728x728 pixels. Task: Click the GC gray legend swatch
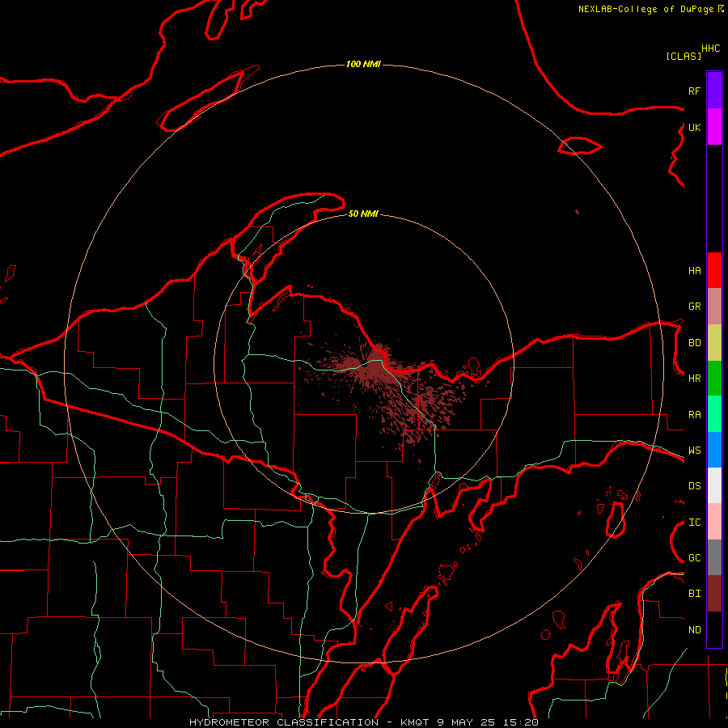tap(714, 557)
